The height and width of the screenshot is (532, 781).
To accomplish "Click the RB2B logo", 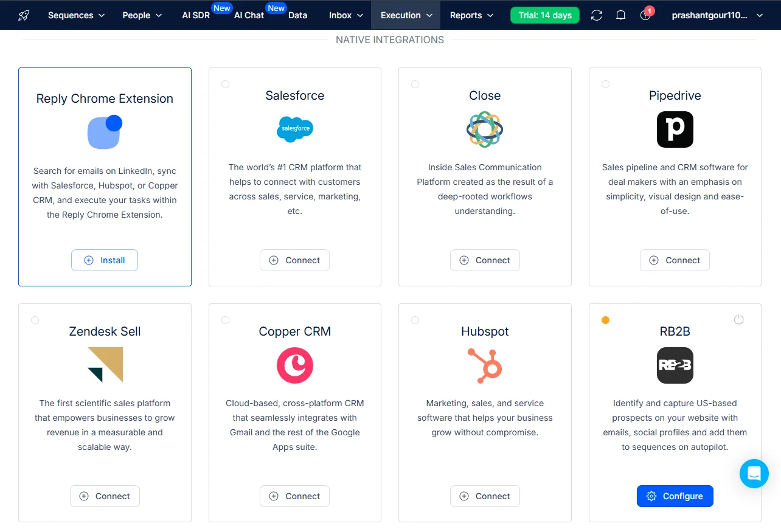I will pyautogui.click(x=675, y=365).
